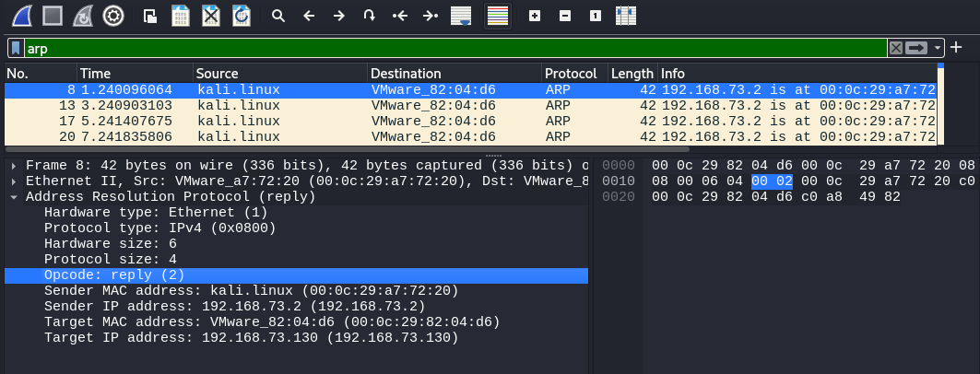Viewport: 980px width, 374px height.
Task: Click packet list horizontal scrollbar
Action: pos(347,149)
